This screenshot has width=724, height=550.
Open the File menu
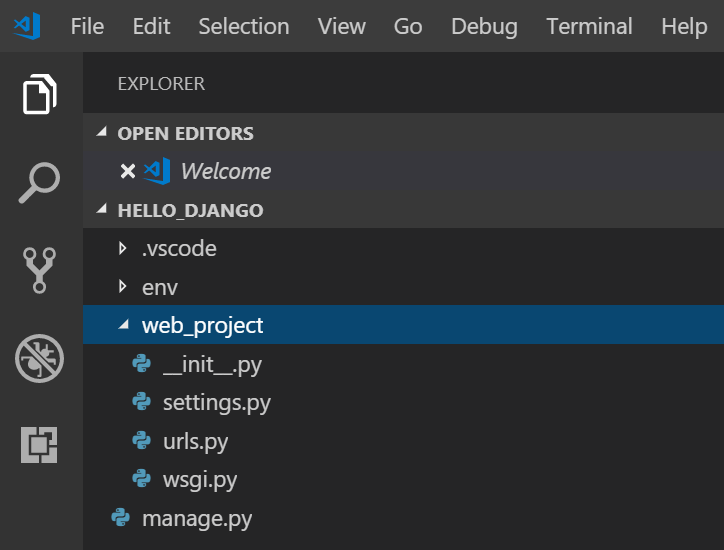coord(87,26)
